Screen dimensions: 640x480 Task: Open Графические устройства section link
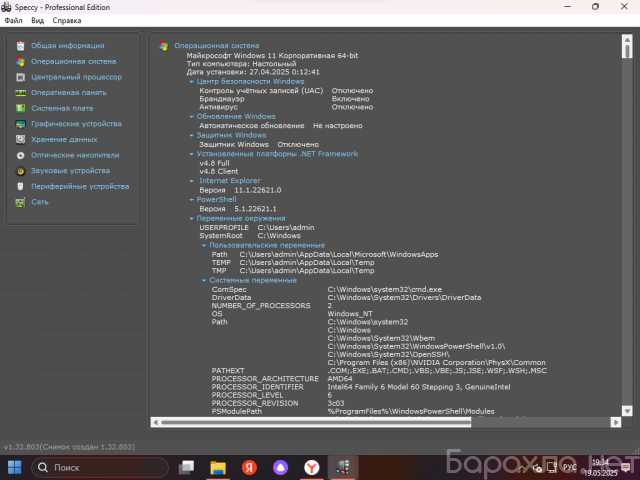click(76, 124)
